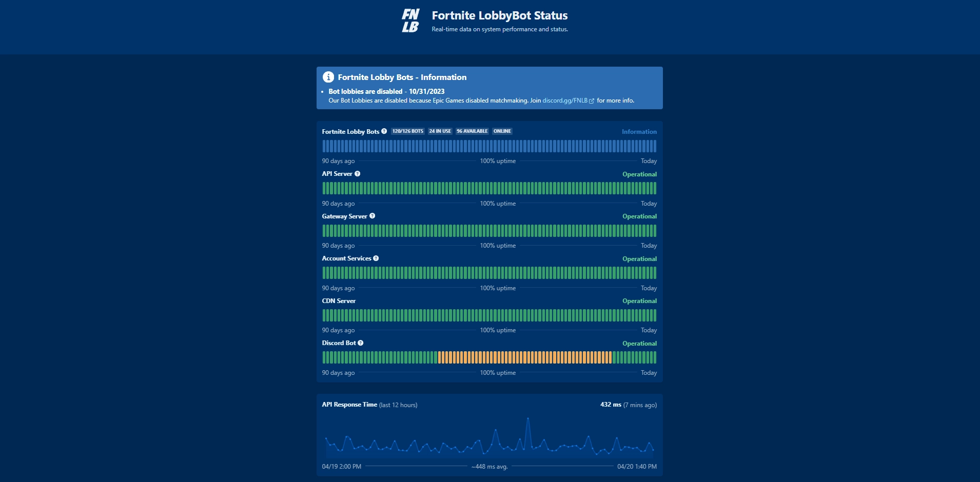Screen dimensions: 980x482
Task: Click the Account Services uptime bar
Action: [x=489, y=273]
